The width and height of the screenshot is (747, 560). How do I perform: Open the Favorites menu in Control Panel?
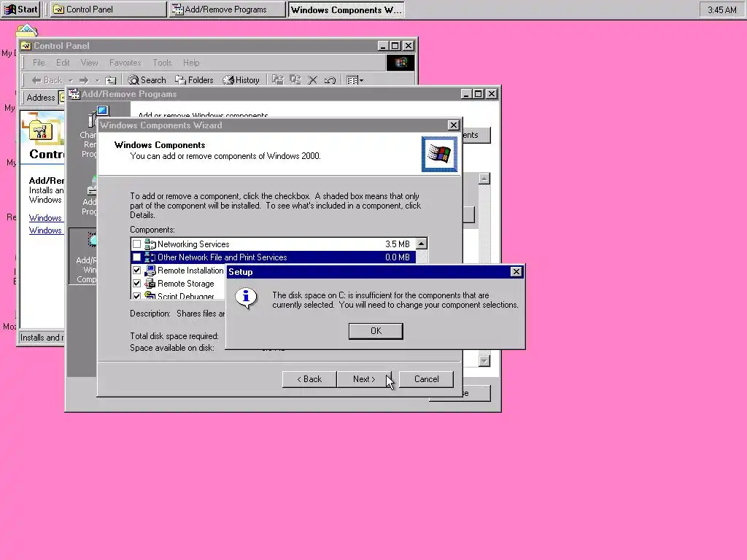[x=125, y=63]
